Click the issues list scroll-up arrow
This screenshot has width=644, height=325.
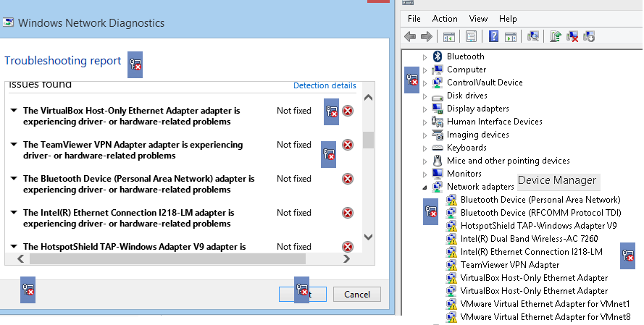[369, 98]
